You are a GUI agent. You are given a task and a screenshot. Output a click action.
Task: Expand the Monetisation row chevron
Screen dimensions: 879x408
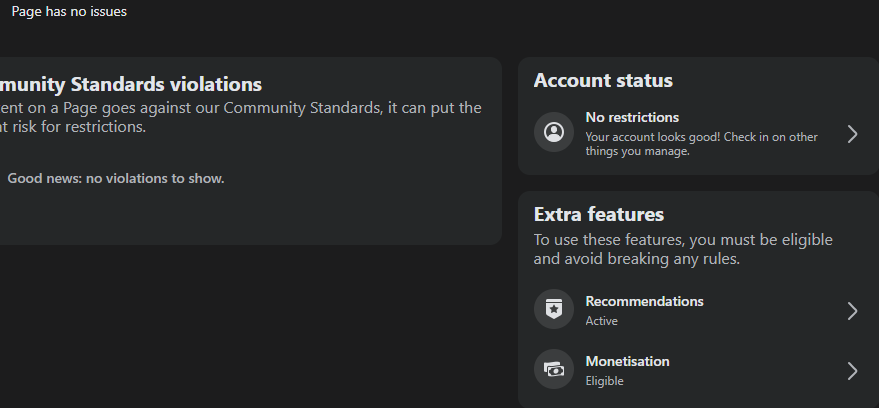tap(852, 371)
